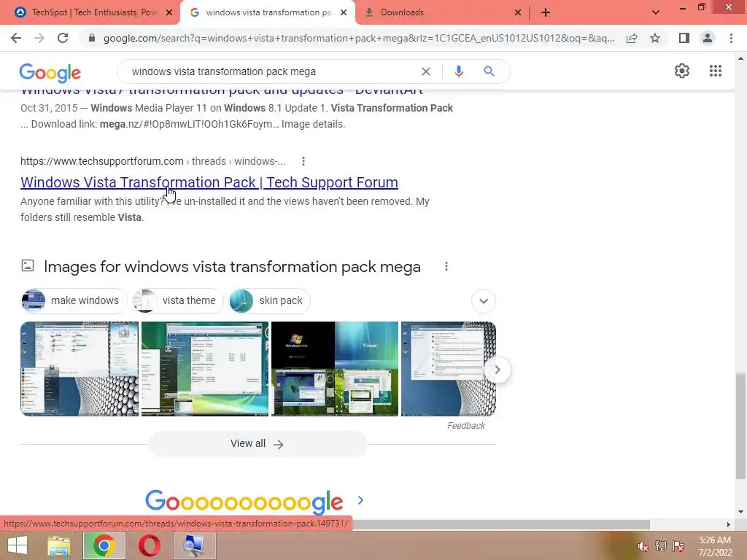Open the tab search dropdown

point(656,13)
